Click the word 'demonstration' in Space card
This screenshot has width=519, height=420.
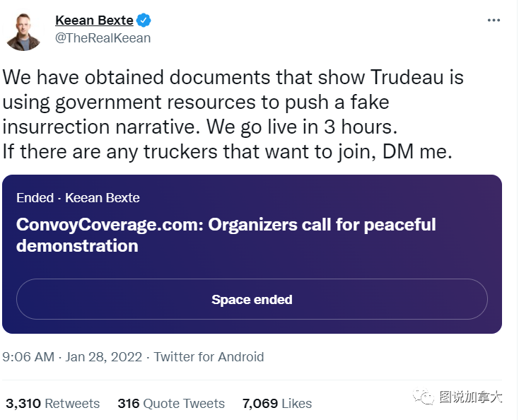pos(77,246)
